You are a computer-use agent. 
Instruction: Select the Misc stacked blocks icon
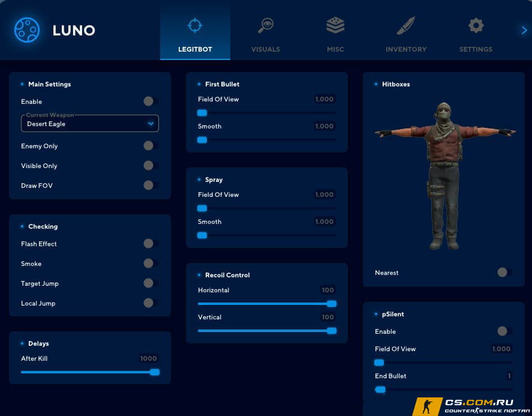[335, 26]
